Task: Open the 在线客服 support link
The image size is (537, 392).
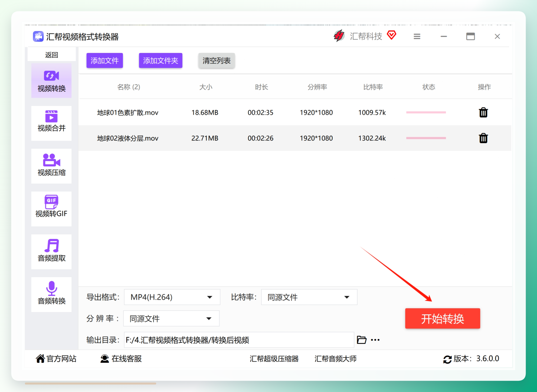Action: pos(121,359)
